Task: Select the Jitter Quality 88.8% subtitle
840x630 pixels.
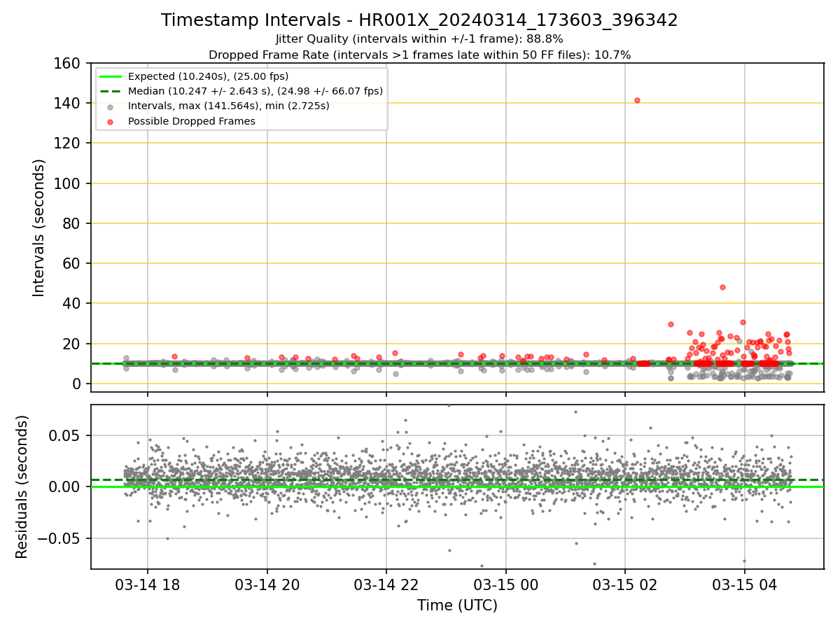Action: click(x=419, y=39)
